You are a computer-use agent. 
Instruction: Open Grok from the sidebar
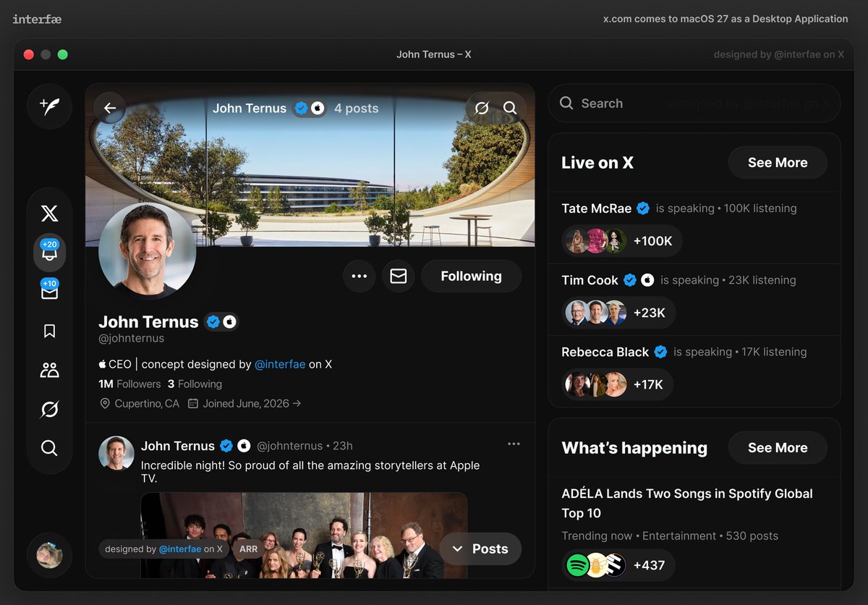49,410
